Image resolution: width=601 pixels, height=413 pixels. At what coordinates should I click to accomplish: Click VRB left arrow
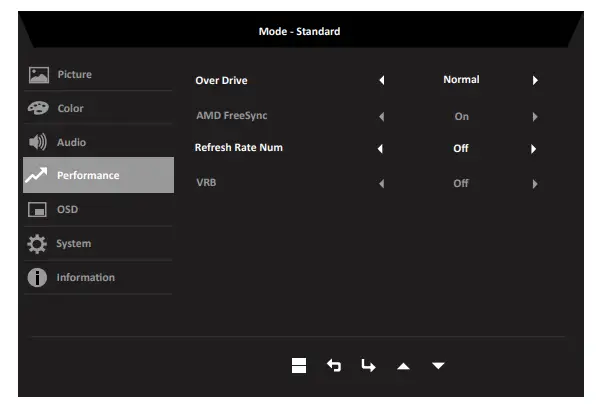tap(381, 184)
